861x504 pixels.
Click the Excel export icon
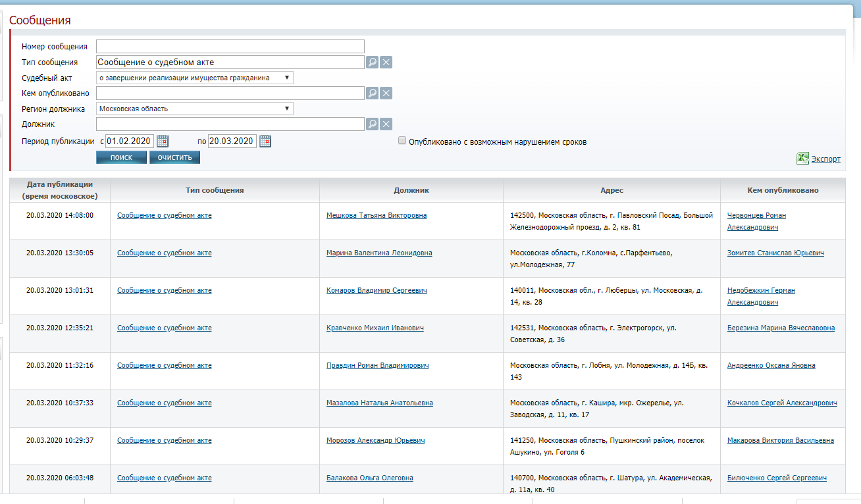[802, 159]
